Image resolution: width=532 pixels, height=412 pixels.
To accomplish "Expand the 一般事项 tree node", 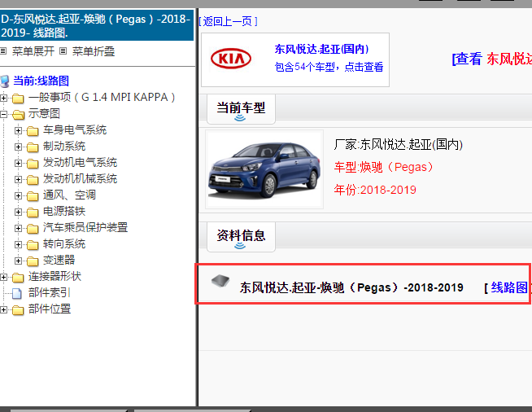I will click(x=3, y=99).
